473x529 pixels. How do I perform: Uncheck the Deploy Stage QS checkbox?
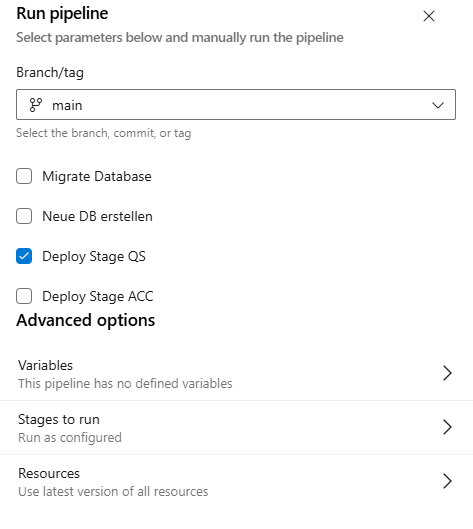[x=24, y=256]
